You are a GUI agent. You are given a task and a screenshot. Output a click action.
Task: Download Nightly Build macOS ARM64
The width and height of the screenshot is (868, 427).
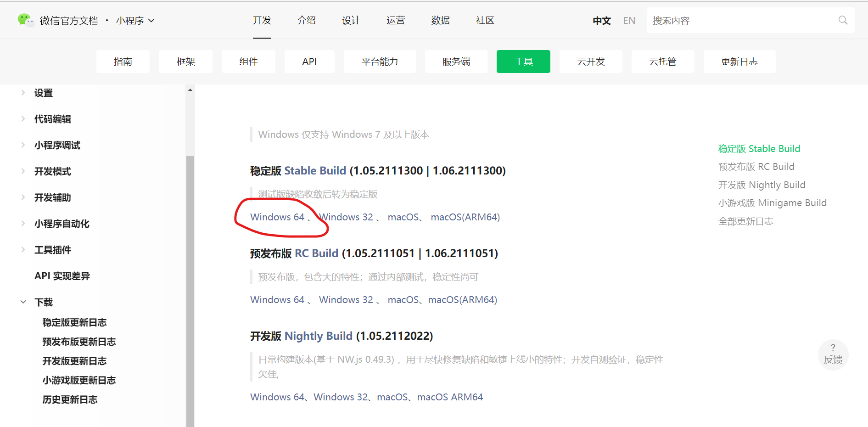[x=450, y=397]
